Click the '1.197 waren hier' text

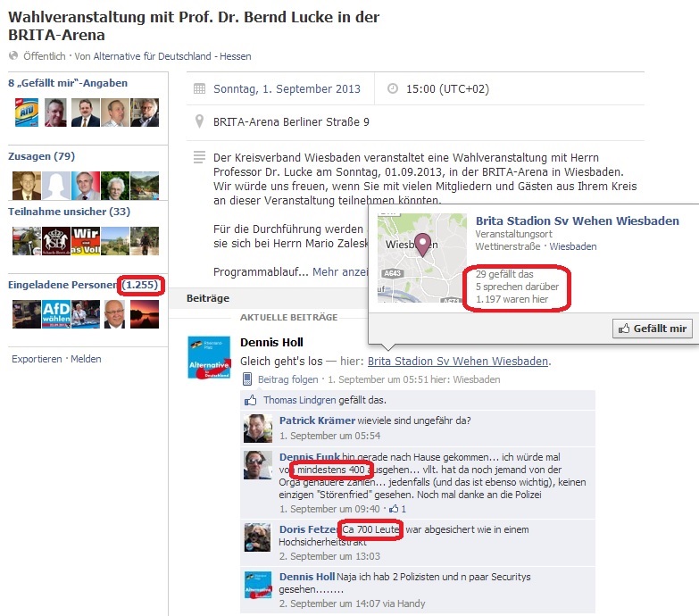(512, 299)
